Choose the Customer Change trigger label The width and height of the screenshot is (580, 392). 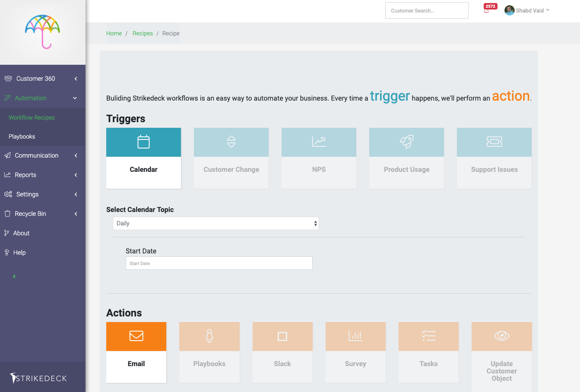(231, 169)
